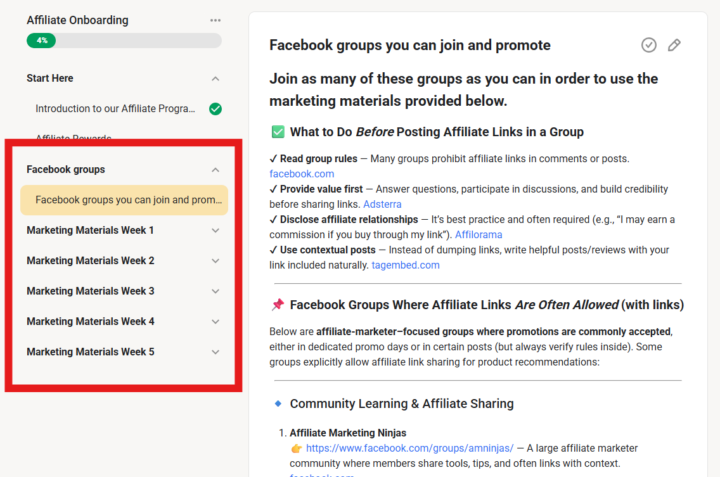Click the Affiliate Onboarding course title
The image size is (720, 477).
click(x=77, y=20)
